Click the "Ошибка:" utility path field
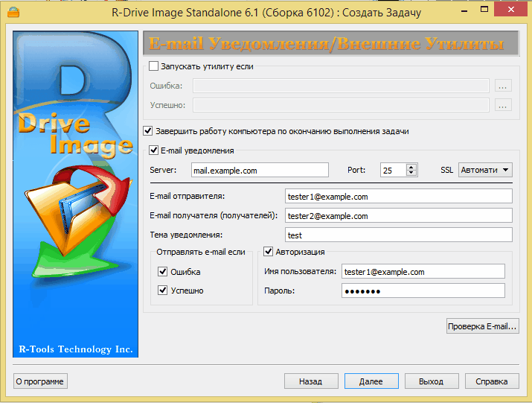This screenshot has width=532, height=403. [341, 86]
